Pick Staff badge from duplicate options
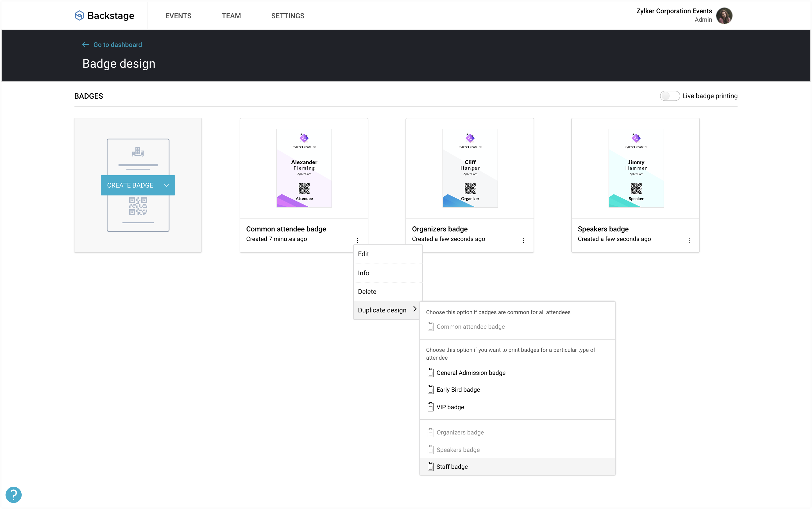The image size is (812, 509). 452,467
